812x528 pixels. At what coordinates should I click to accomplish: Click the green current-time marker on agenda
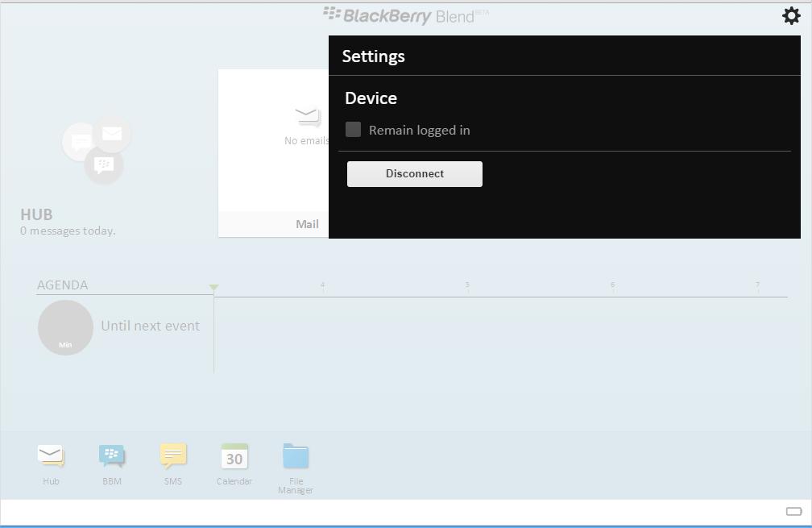(x=214, y=287)
